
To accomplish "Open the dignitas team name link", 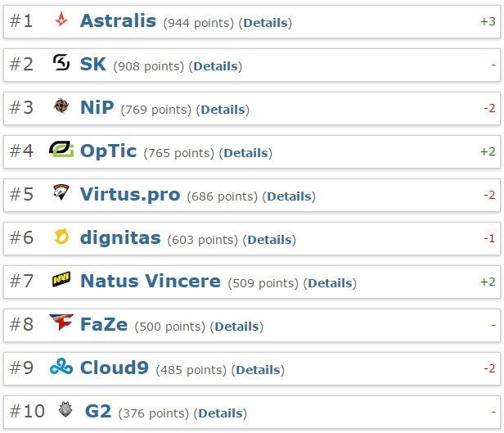I will 120,238.
